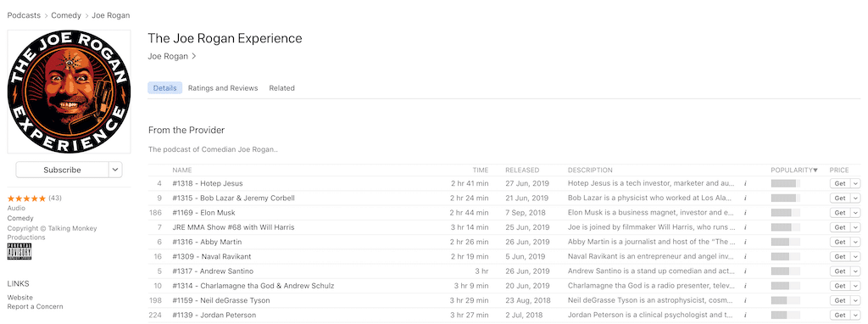Expand Get options for Abby Martin episode
Image resolution: width=868 pixels, height=324 pixels.
[856, 242]
